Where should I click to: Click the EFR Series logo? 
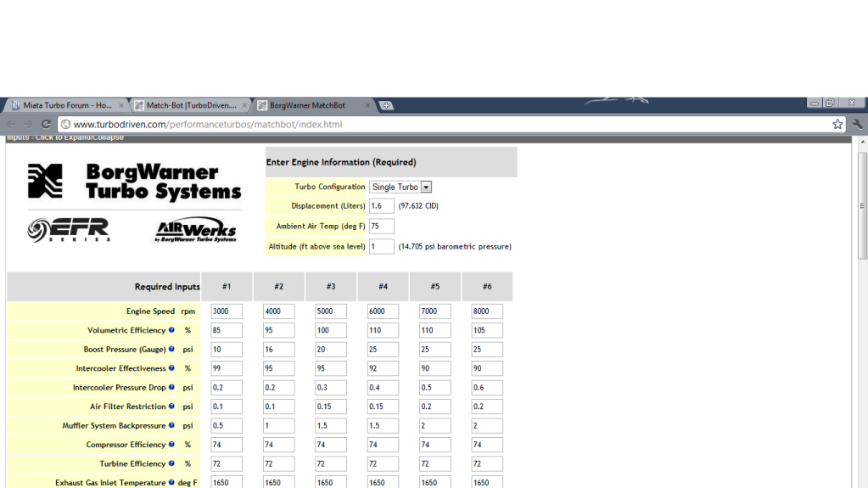click(69, 229)
